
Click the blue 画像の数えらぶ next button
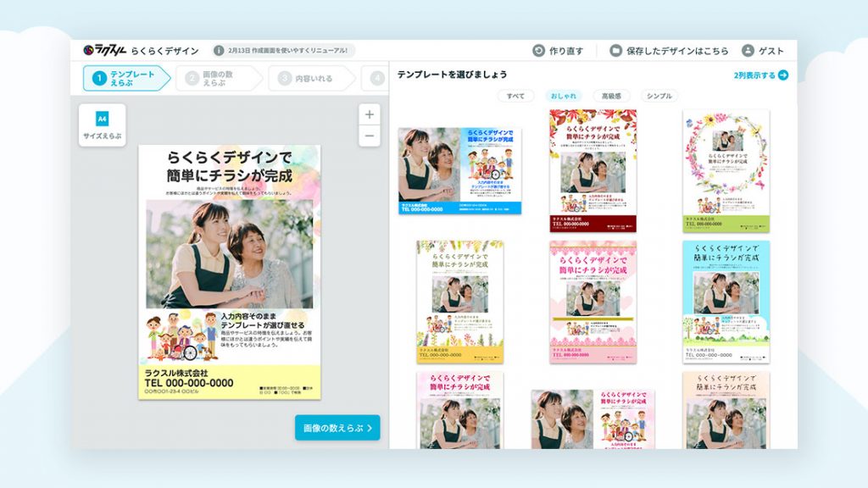[337, 428]
